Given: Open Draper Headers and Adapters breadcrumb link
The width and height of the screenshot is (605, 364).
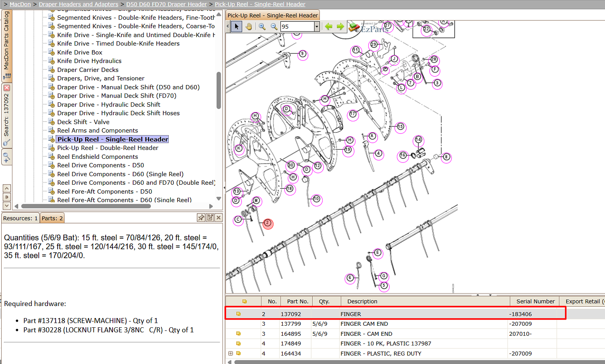Looking at the screenshot, I should pos(79,4).
